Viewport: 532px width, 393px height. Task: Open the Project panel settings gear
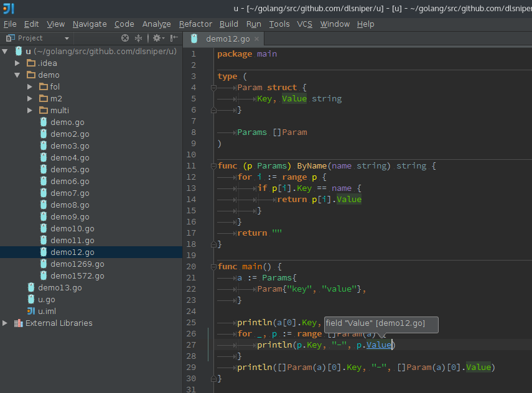[x=156, y=38]
